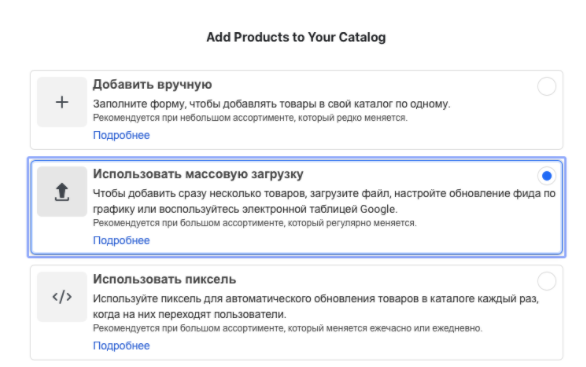Image resolution: width=586 pixels, height=367 pixels.
Task: Select the 'Использовать пиксель' radio button
Action: 546,281
